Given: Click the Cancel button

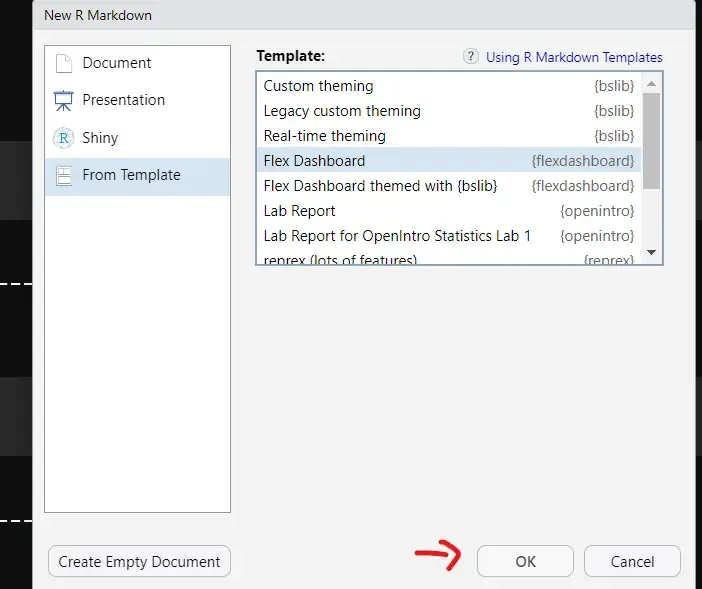Looking at the screenshot, I should tap(632, 562).
